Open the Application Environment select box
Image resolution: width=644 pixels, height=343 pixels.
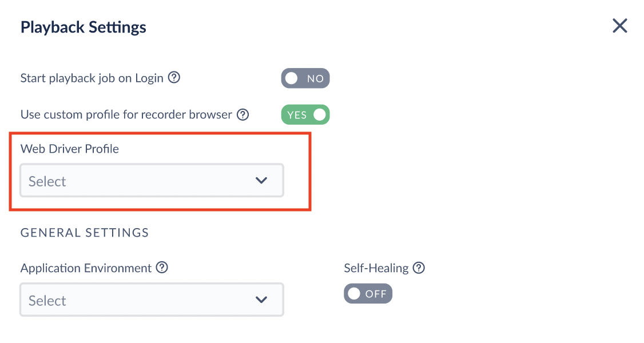[152, 300]
